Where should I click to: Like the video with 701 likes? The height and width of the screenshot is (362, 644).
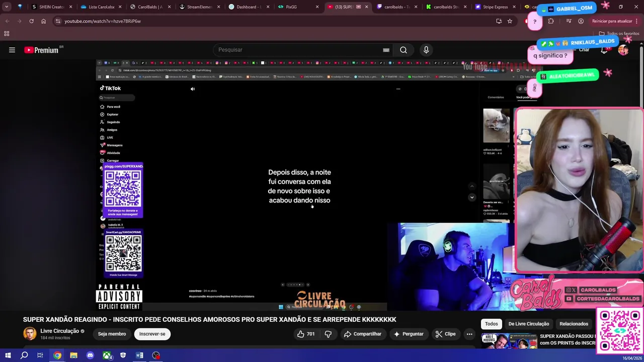[306, 334]
